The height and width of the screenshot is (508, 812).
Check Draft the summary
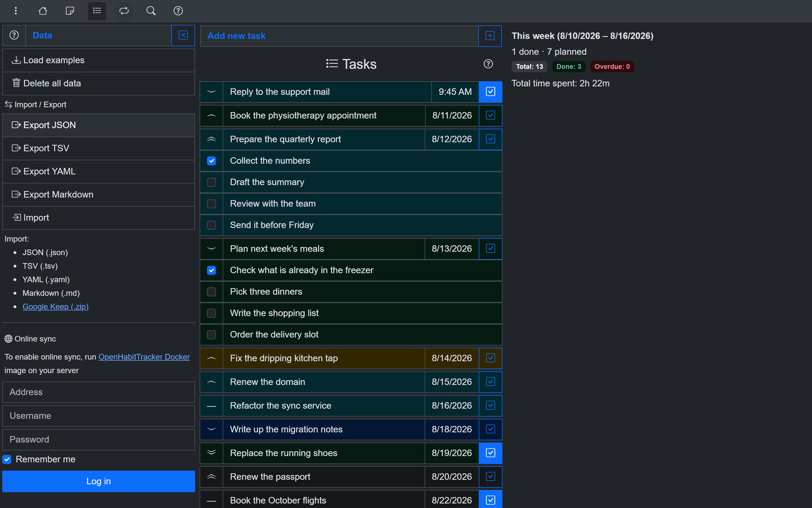tap(211, 182)
